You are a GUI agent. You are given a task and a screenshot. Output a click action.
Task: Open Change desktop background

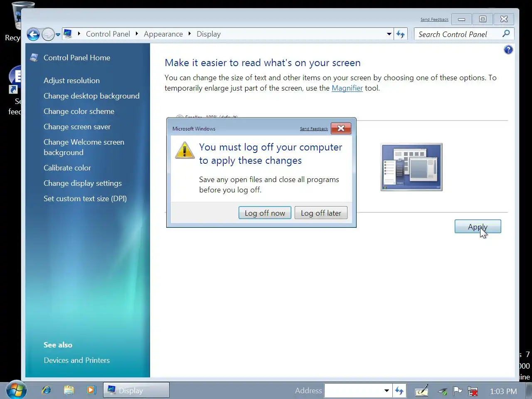pyautogui.click(x=91, y=96)
